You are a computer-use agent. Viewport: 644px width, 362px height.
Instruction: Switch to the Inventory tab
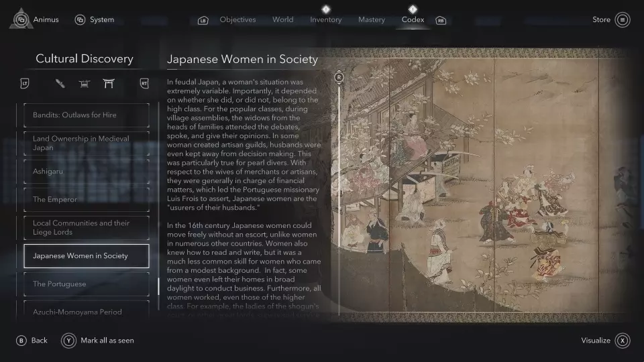point(326,19)
